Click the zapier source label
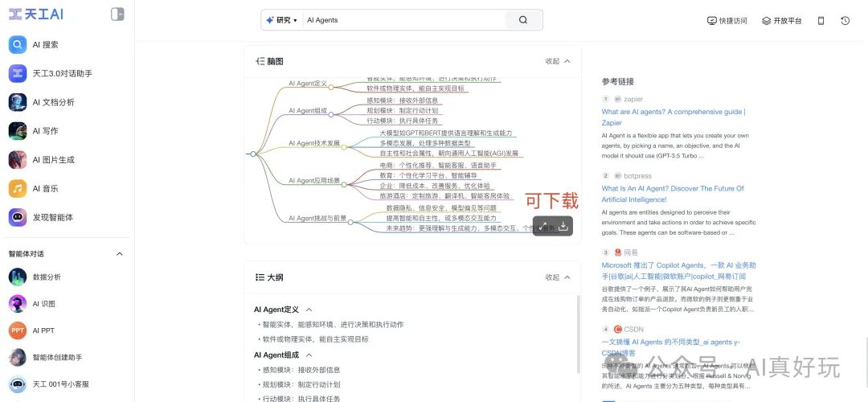The image size is (868, 402). [633, 99]
